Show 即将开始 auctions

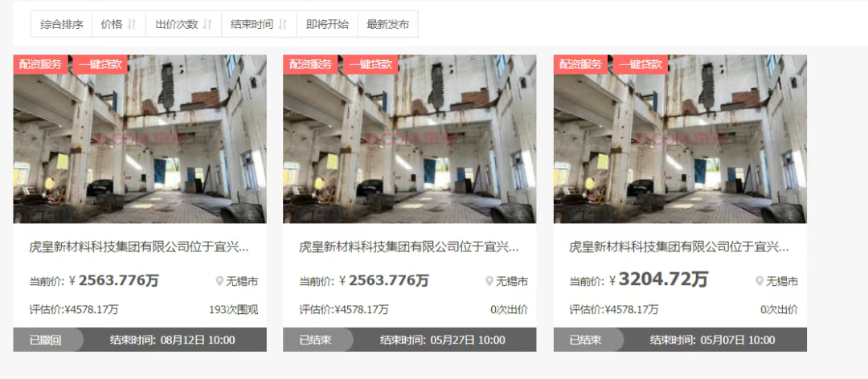328,24
